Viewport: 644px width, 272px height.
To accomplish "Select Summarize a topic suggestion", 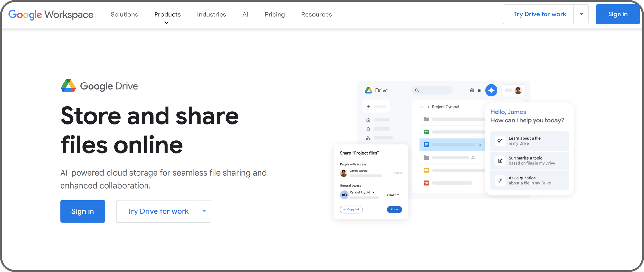I will click(529, 160).
